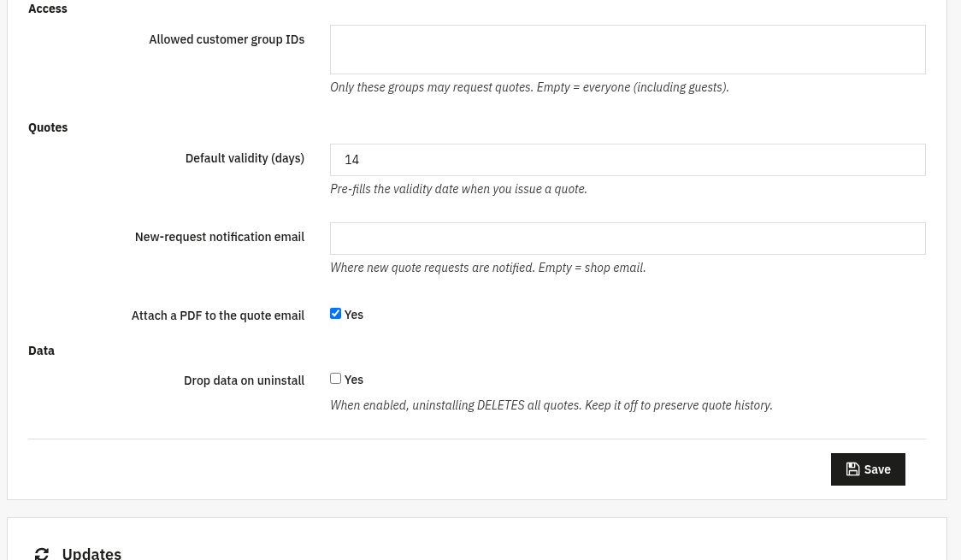Click the 'Only these groups may request quotes' hint
The image size is (961, 560).
(529, 87)
